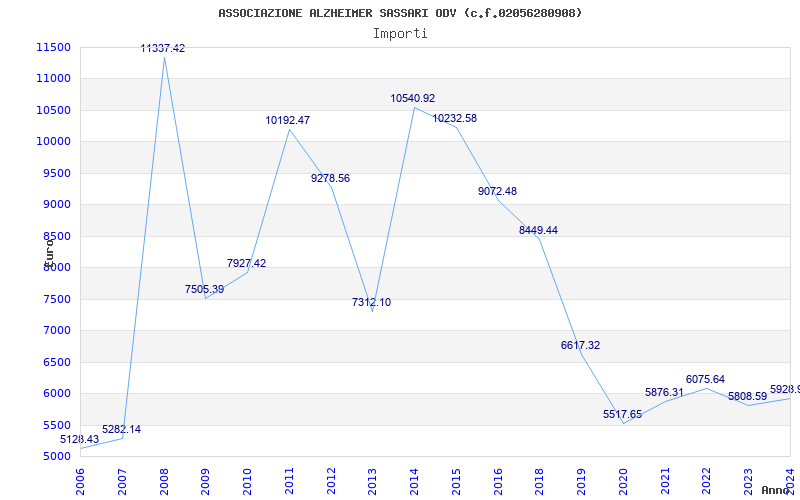Viewport: 800px width, 500px height.
Task: Select data label 5517.65
Action: [x=622, y=414]
